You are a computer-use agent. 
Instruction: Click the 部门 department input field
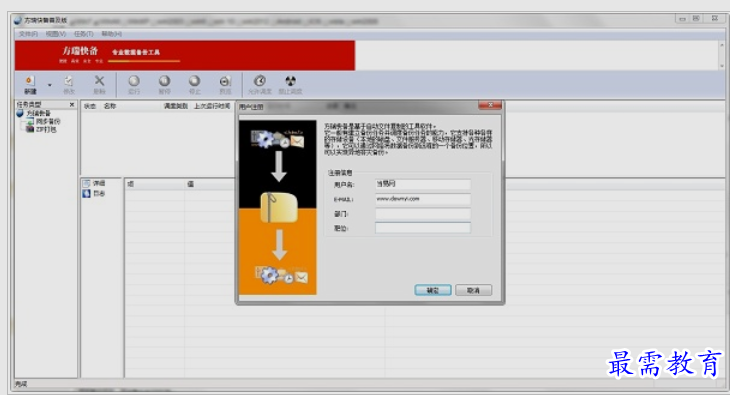[423, 214]
